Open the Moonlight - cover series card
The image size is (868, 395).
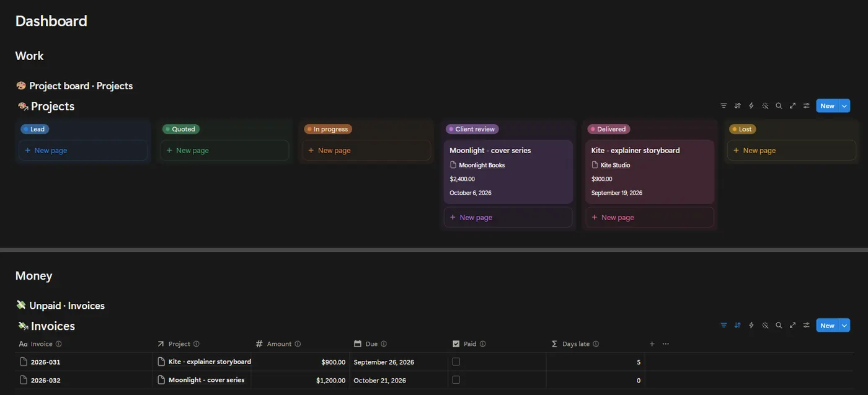point(508,172)
